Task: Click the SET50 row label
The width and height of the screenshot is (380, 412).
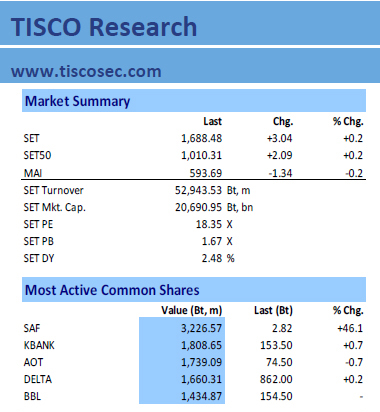Action: coord(37,155)
